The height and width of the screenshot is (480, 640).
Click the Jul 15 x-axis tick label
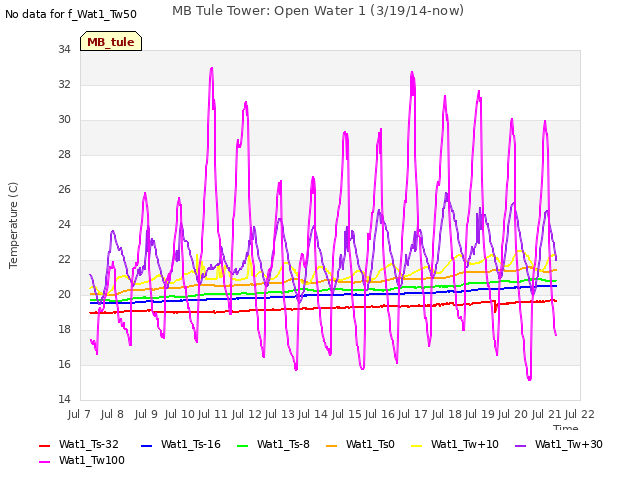coord(347,414)
